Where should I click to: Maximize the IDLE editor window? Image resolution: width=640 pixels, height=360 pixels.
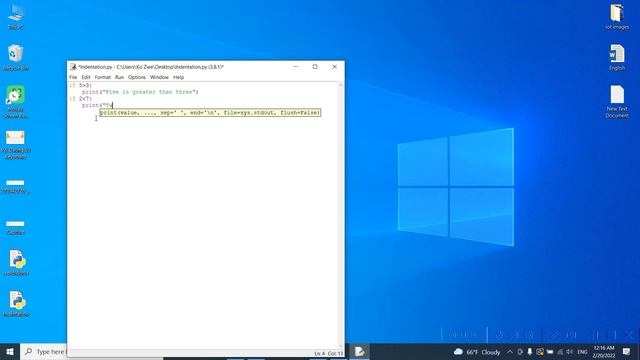click(x=315, y=67)
